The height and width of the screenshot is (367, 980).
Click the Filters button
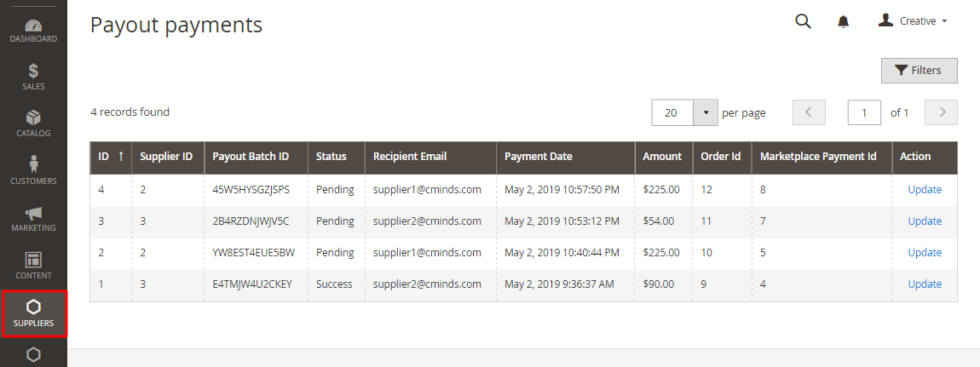[919, 71]
